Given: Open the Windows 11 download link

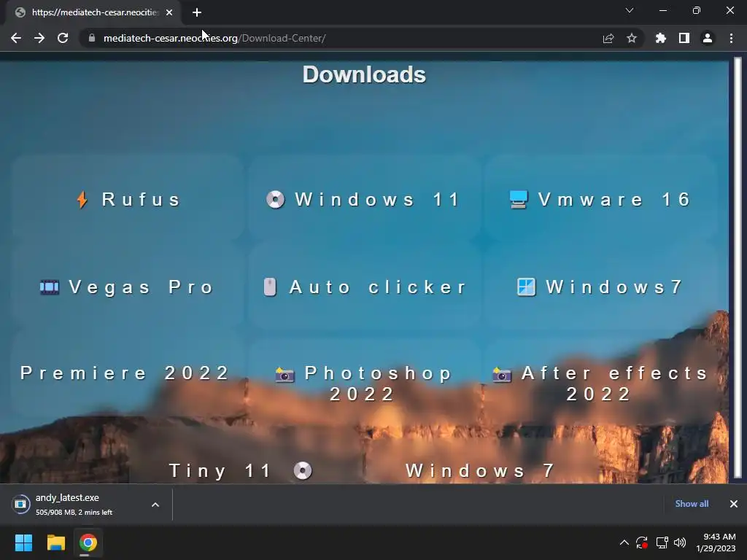Looking at the screenshot, I should coord(363,199).
